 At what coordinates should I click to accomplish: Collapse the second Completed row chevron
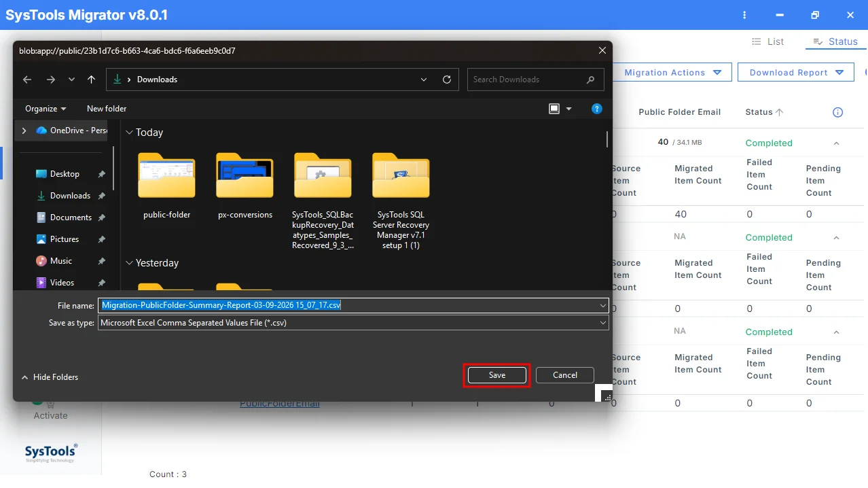coord(836,238)
